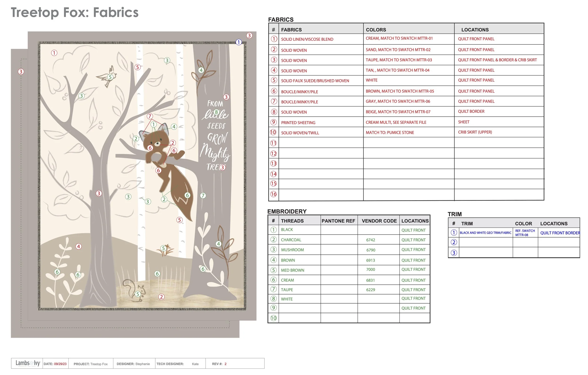Image resolution: width=588 pixels, height=375 pixels.
Task: Click circled 10 in the Embroidery table
Action: click(x=274, y=318)
